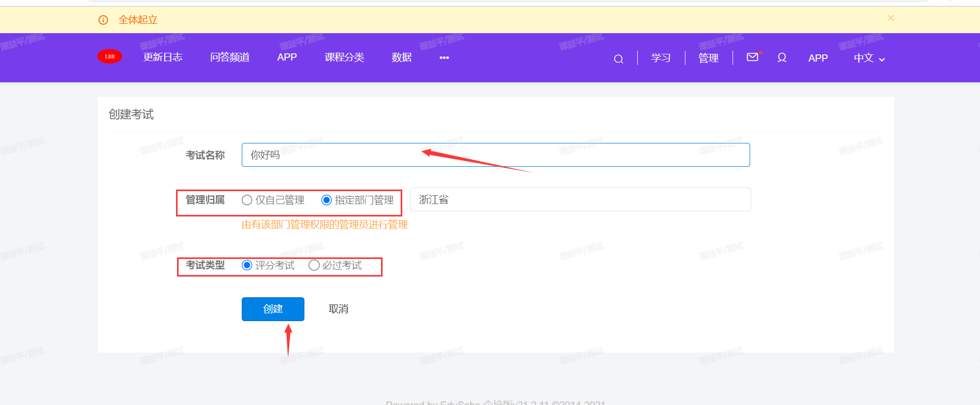Click the info icon in notice bar
This screenshot has width=980, height=405.
point(103,20)
